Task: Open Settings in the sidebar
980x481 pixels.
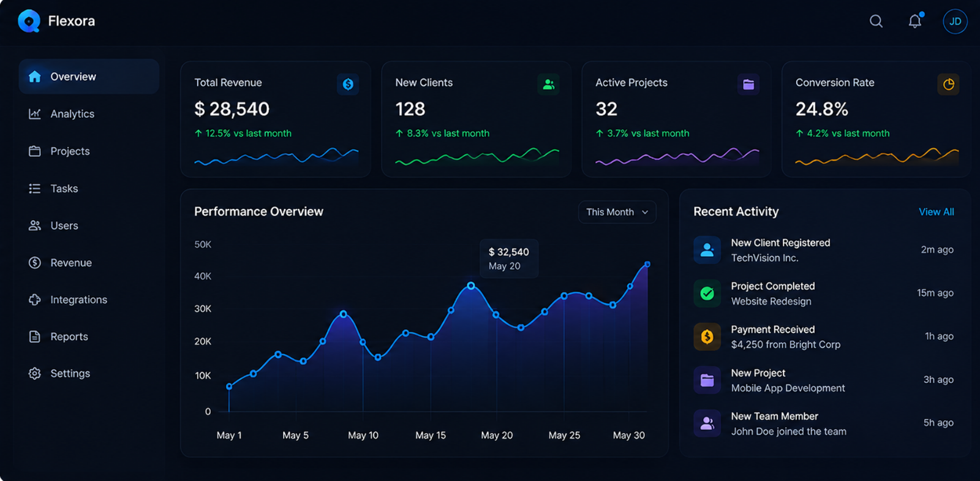Action: coord(89,373)
